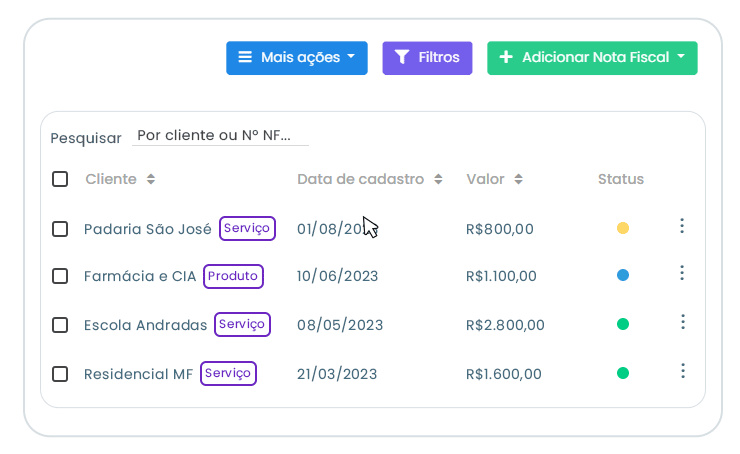Check the box for Padaria São José

tap(60, 229)
